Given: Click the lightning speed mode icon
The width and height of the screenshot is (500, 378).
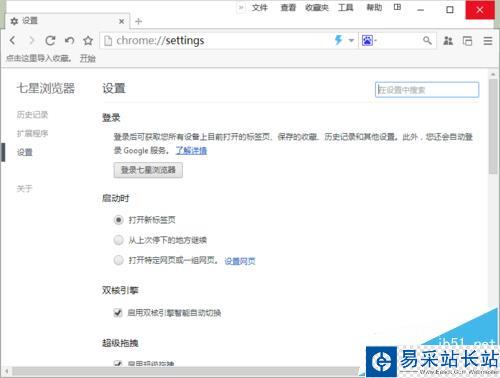Looking at the screenshot, I should [x=338, y=40].
